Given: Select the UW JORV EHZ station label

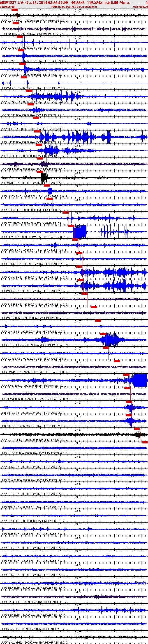Looking at the screenshot, I should point(34,386).
